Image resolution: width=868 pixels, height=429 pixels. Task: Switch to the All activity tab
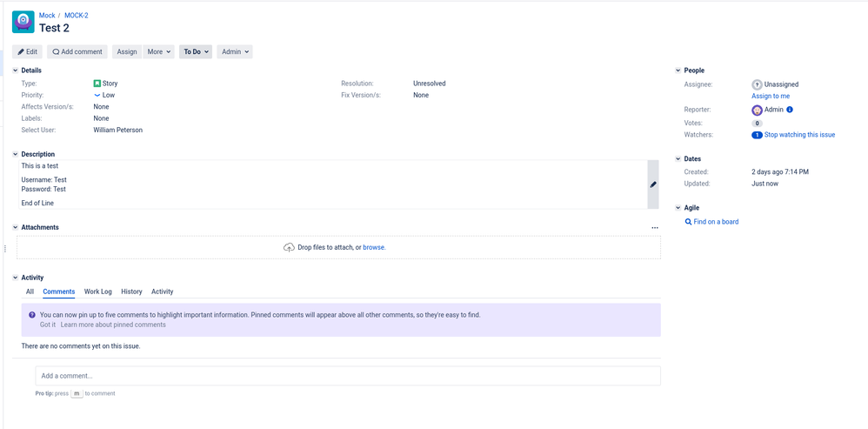point(30,292)
